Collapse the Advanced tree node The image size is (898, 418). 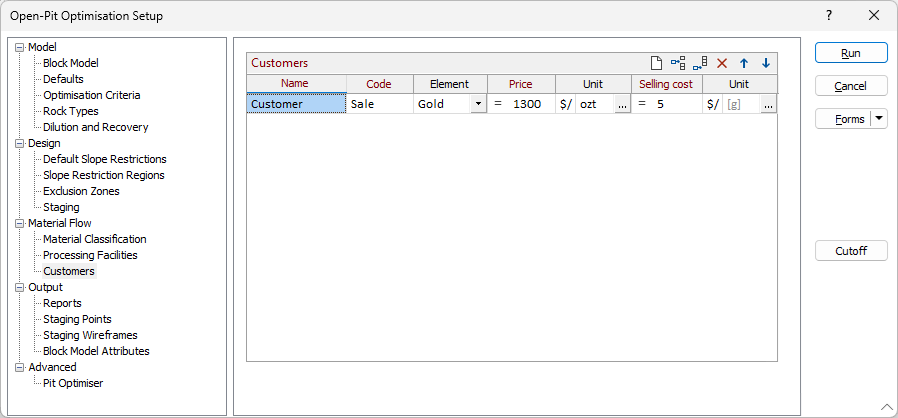pos(21,367)
